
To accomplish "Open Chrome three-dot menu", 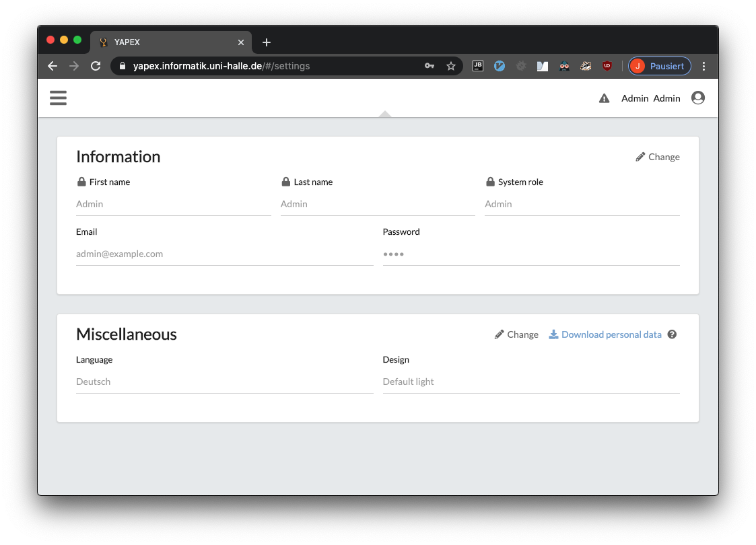I will [704, 66].
